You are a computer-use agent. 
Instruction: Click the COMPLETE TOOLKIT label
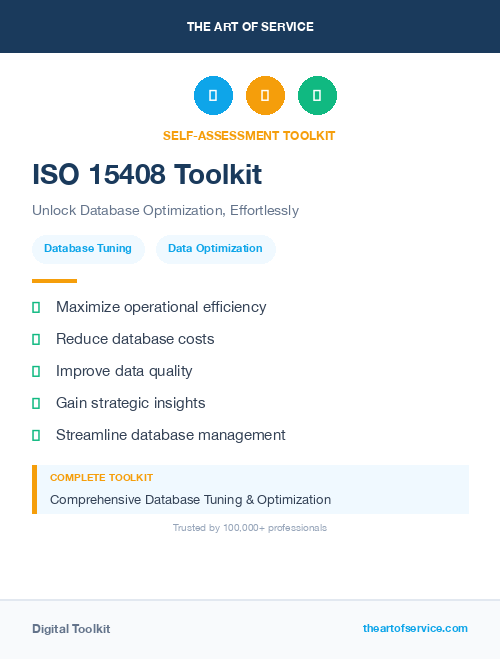tap(101, 477)
